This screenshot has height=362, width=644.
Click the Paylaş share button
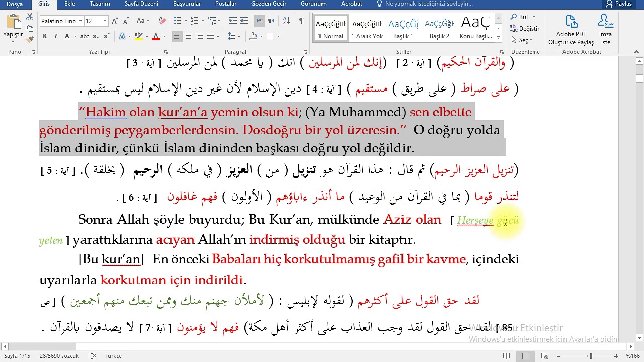[x=618, y=4]
